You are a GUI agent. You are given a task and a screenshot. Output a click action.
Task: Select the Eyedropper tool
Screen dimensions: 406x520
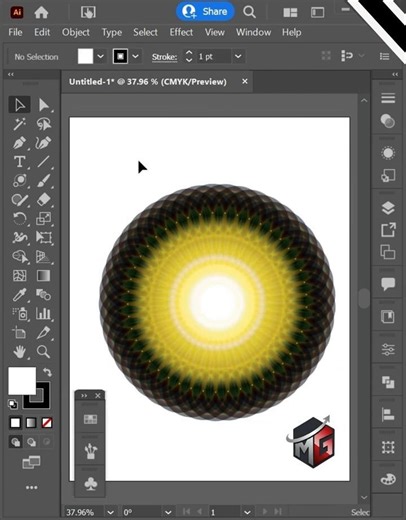coord(19,295)
